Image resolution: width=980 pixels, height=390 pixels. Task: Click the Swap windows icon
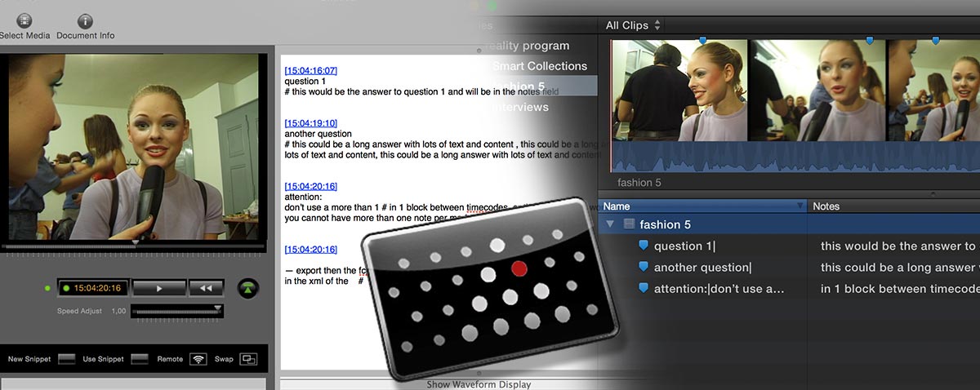(249, 359)
